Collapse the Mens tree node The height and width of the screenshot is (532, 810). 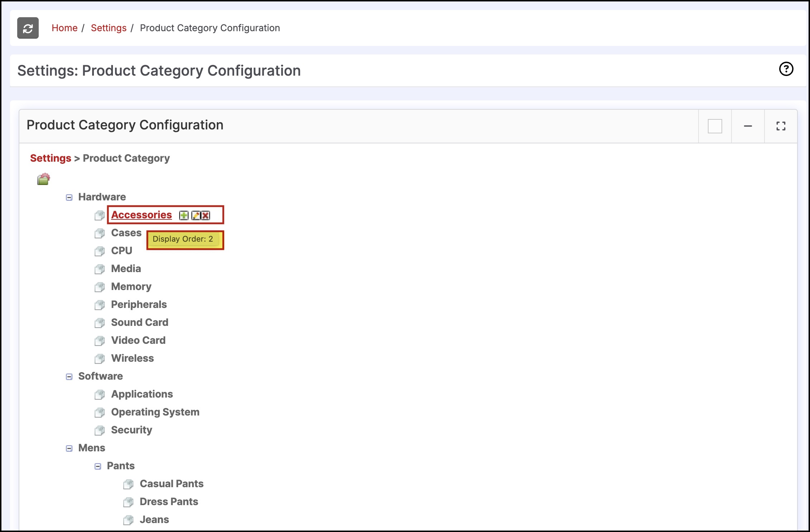tap(69, 448)
